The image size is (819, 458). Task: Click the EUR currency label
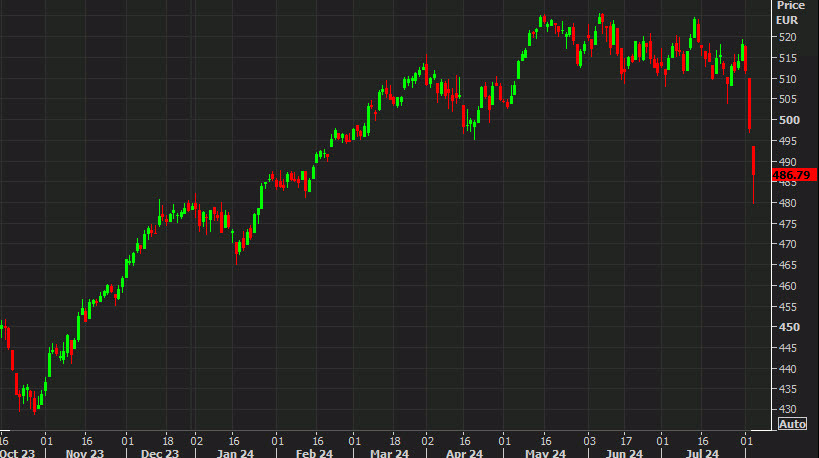point(787,20)
